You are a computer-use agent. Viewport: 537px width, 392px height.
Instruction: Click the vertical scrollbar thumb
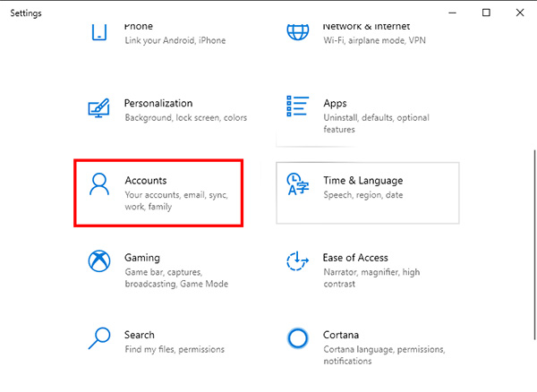coord(535,245)
